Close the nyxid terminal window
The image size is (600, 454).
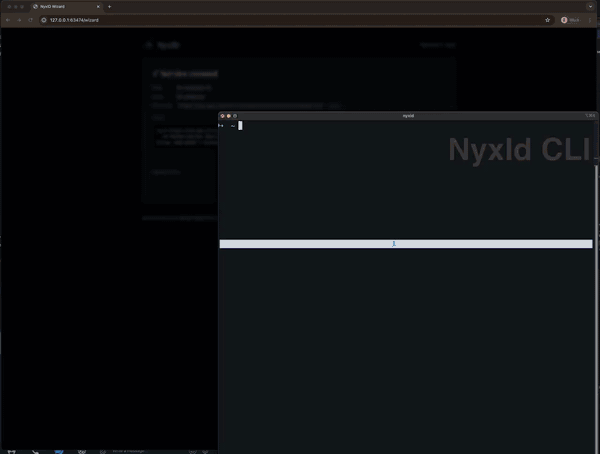tap(223, 116)
